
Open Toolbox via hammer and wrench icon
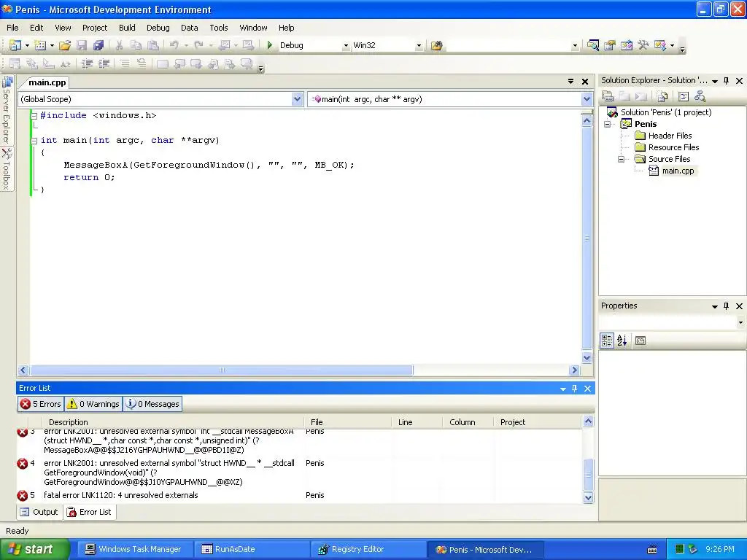click(x=643, y=45)
